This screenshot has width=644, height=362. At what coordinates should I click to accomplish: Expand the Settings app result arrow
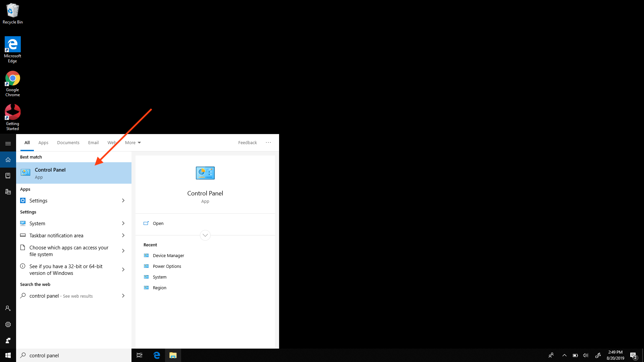point(123,200)
